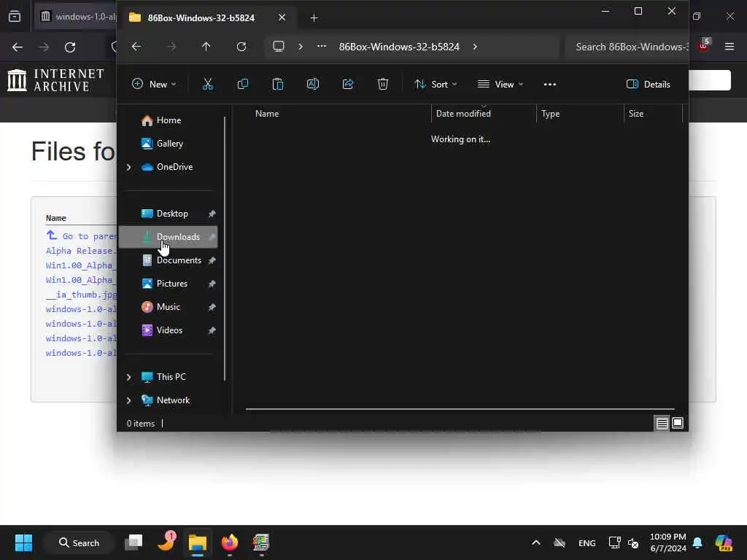
Task: Click chevron after 86Box-Windows-32-b5824 in address bar
Action: coord(475,47)
